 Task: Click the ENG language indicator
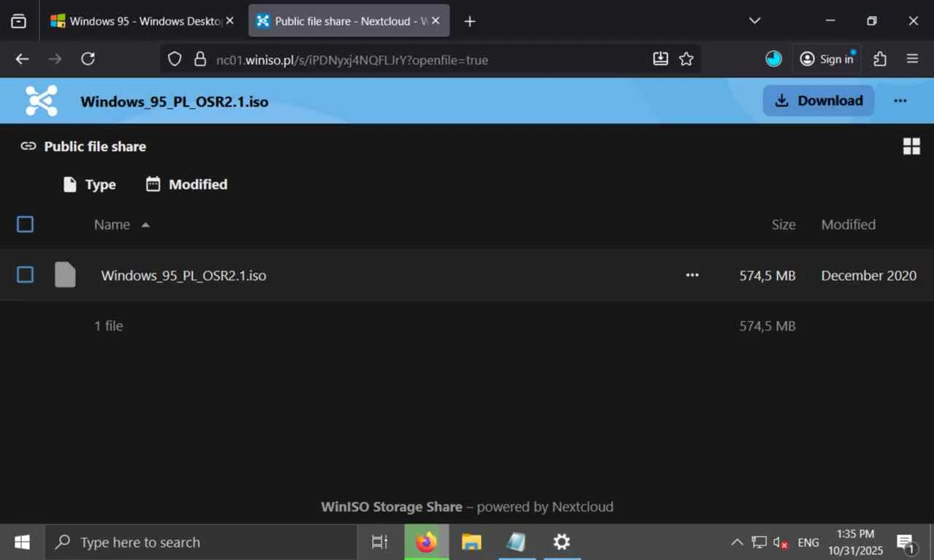click(808, 542)
